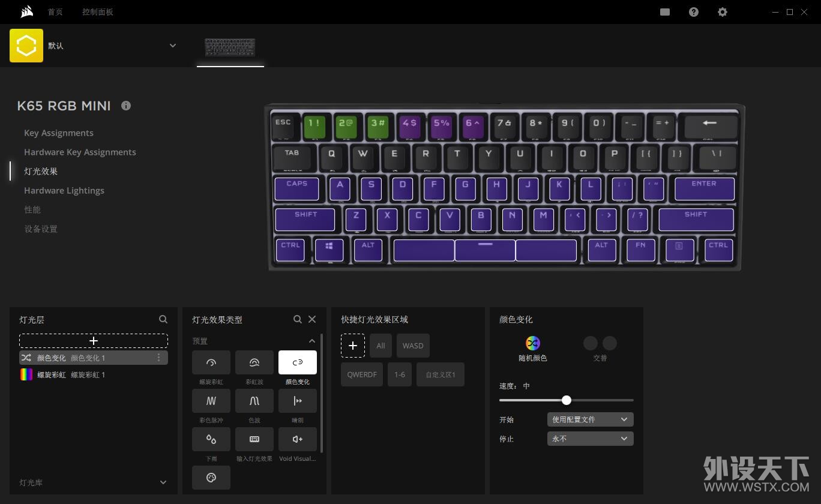Open the message notification icon

665,11
